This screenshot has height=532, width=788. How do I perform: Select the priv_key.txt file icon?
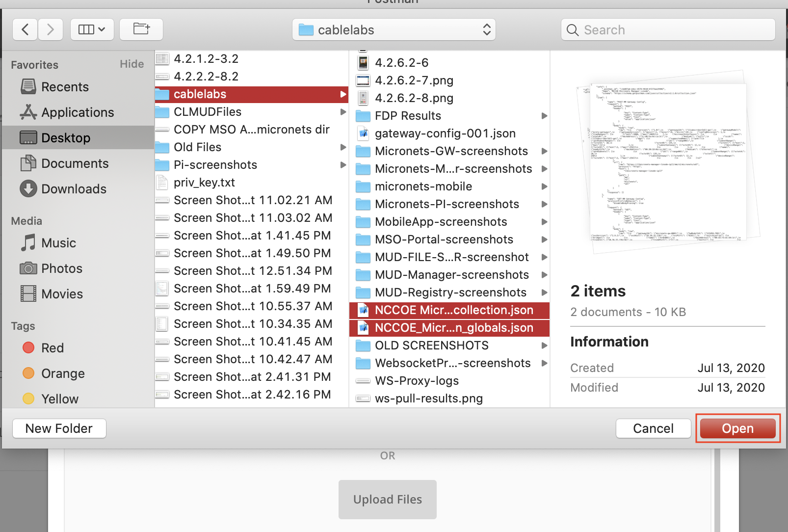pyautogui.click(x=162, y=183)
